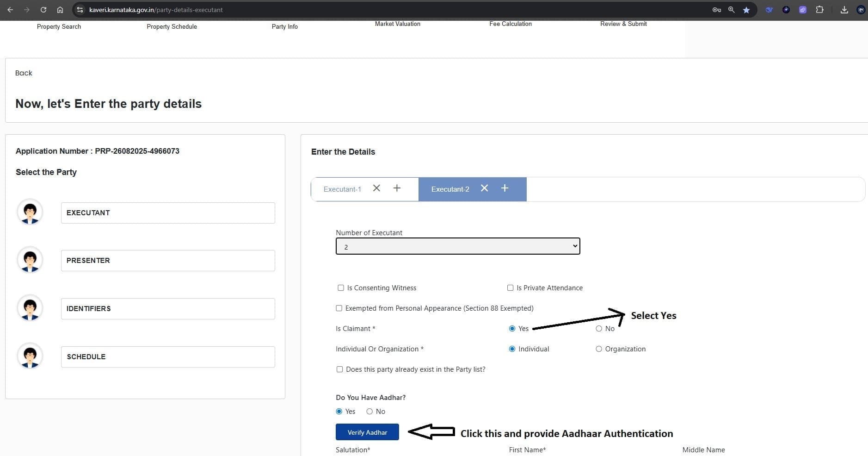Screen dimensions: 868x456
Task: Select the IDENTIFIERS party field
Action: 168,309
